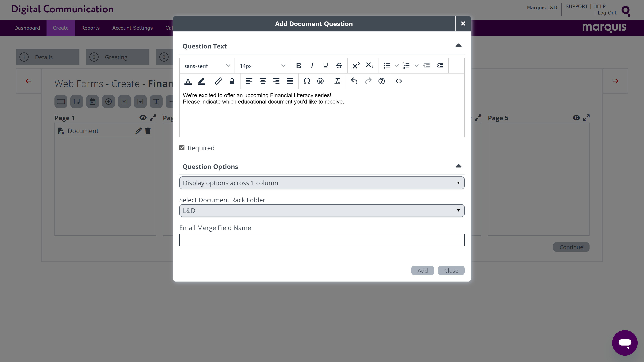The image size is (644, 362).
Task: Expand Page 1 panel
Action: pyautogui.click(x=153, y=118)
